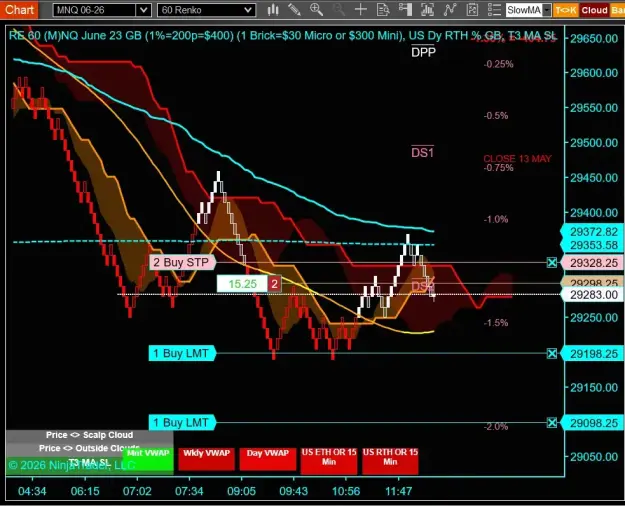Toggle the Wkly VWAP button
This screenshot has width=625, height=506.
tap(206, 459)
